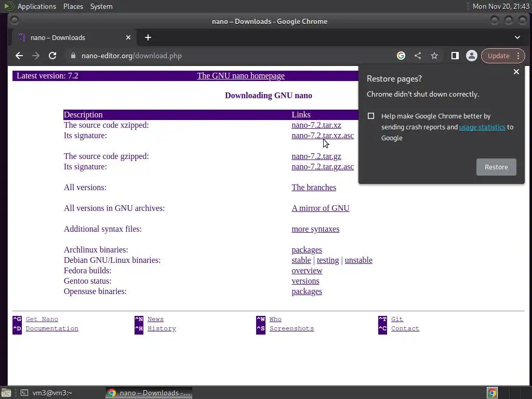Bookmark this page with the star icon
This screenshot has height=399, width=532.
click(x=434, y=56)
